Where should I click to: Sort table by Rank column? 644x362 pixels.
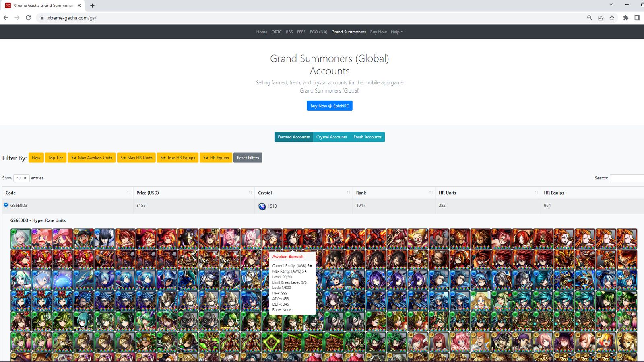pyautogui.click(x=394, y=193)
